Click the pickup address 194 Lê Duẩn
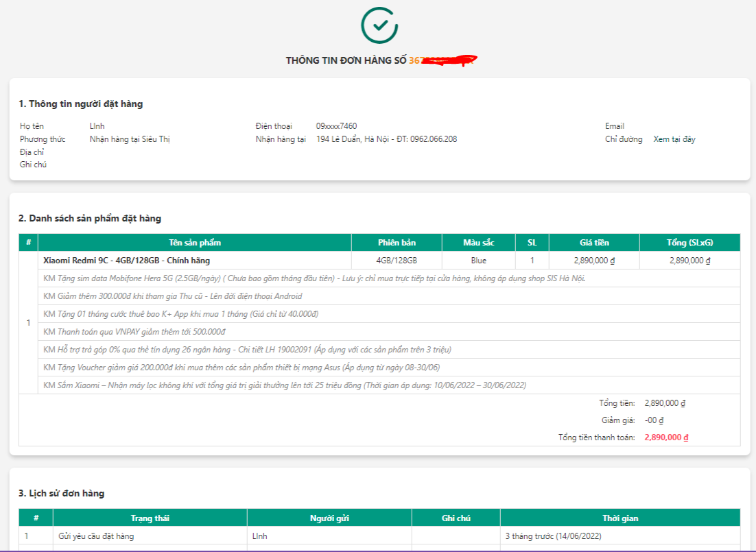 [x=386, y=139]
